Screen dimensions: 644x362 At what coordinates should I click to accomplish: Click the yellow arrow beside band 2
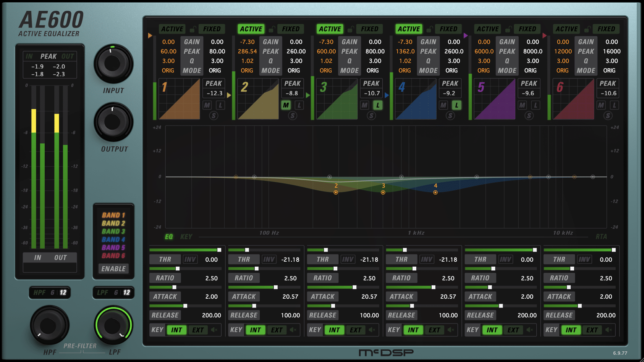click(229, 95)
